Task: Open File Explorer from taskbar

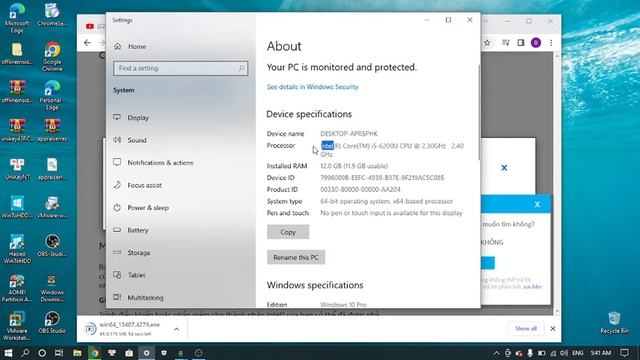Action: tap(77, 353)
